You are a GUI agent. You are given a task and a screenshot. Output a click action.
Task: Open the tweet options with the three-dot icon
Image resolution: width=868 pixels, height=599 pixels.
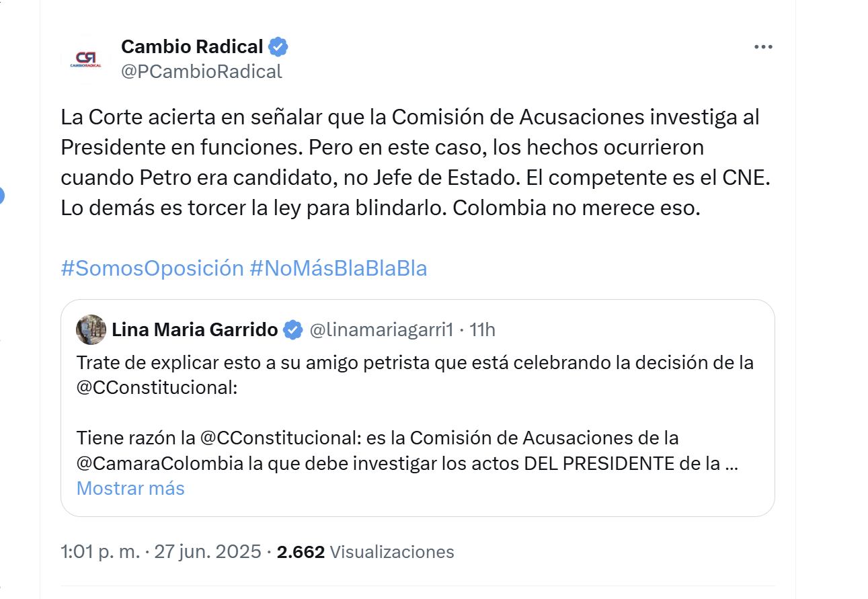coord(763,46)
